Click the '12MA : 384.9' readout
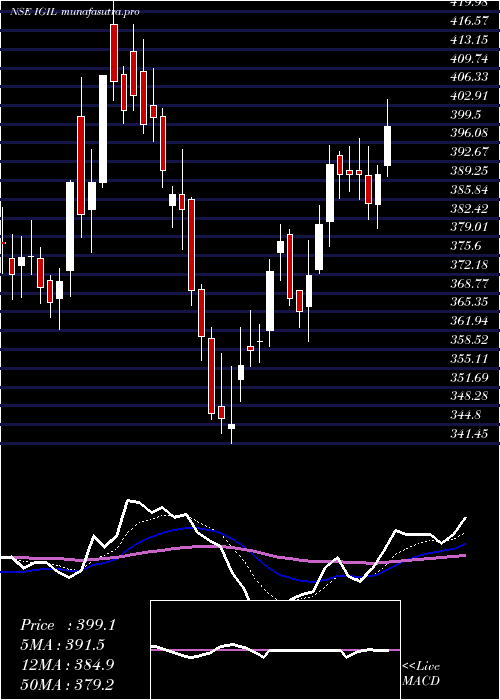Viewport: 500px width, 700px height. pos(68,665)
